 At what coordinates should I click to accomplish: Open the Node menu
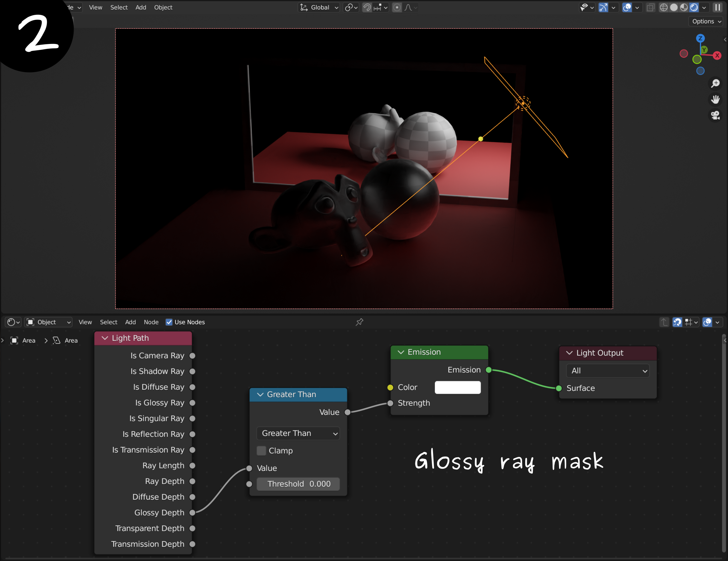(151, 322)
